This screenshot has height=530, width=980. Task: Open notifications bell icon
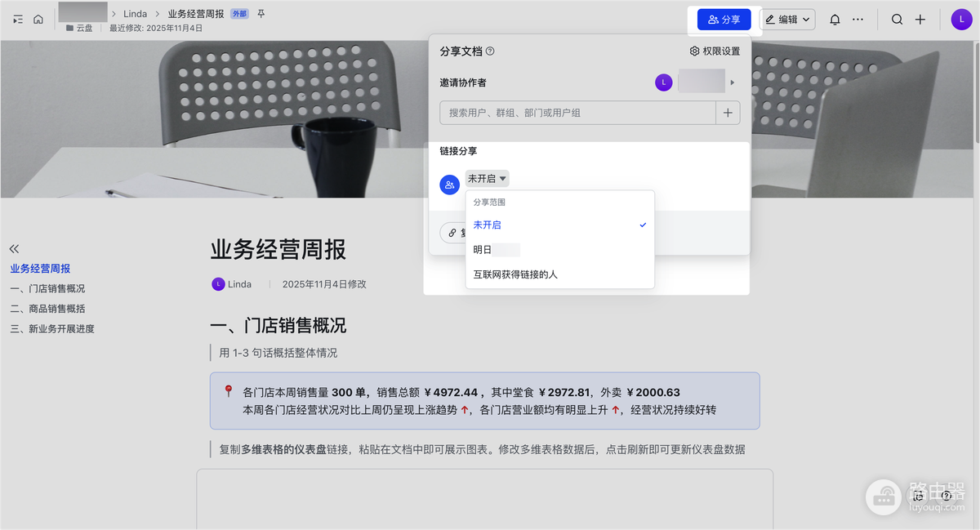[835, 20]
